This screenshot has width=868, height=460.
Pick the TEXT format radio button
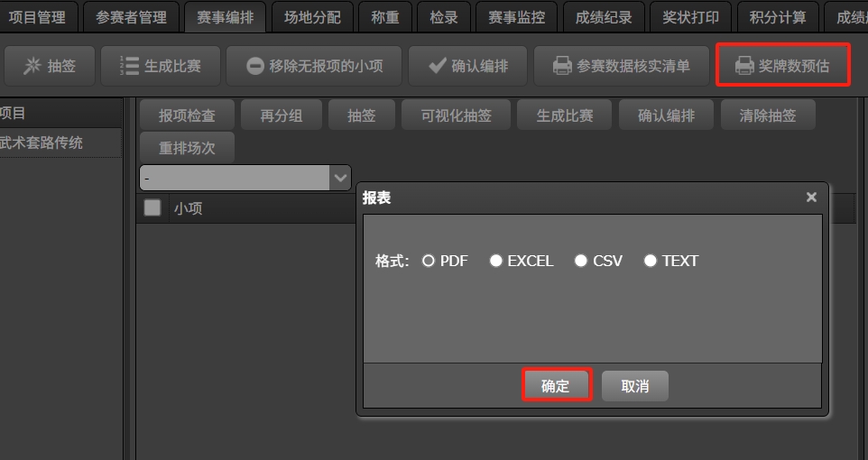(651, 261)
